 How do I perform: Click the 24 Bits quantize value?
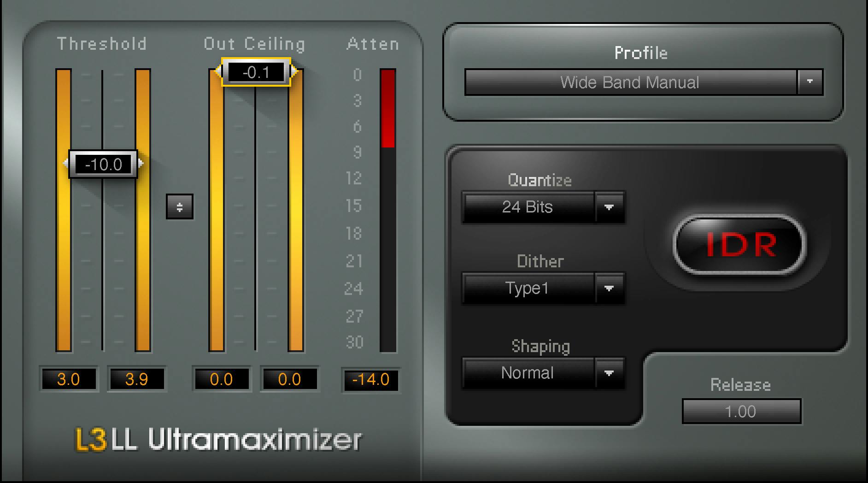pyautogui.click(x=528, y=207)
